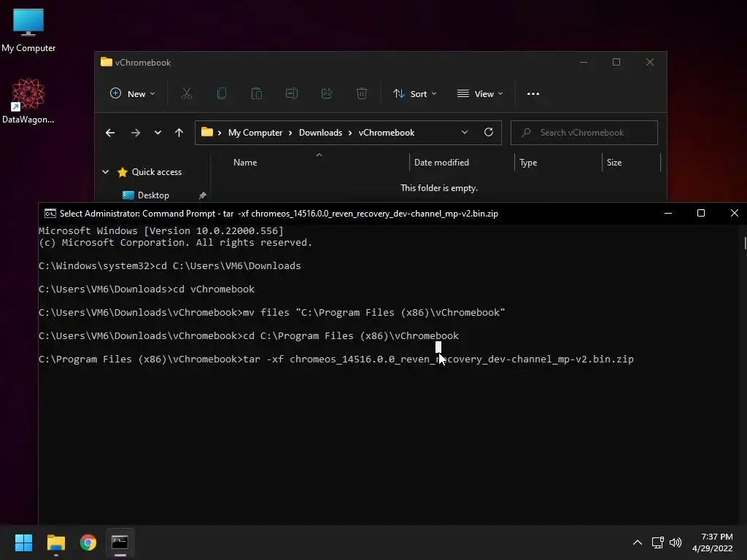747x560 pixels.
Task: Click the Command Prompt vertical scrollbar
Action: click(x=743, y=374)
